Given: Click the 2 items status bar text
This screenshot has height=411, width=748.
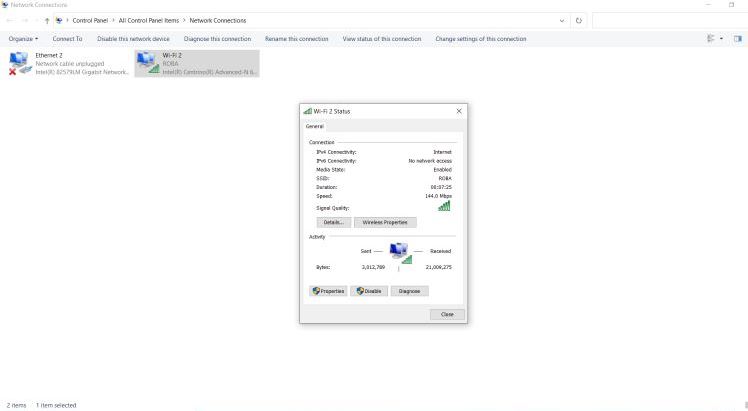Looking at the screenshot, I should [16, 405].
